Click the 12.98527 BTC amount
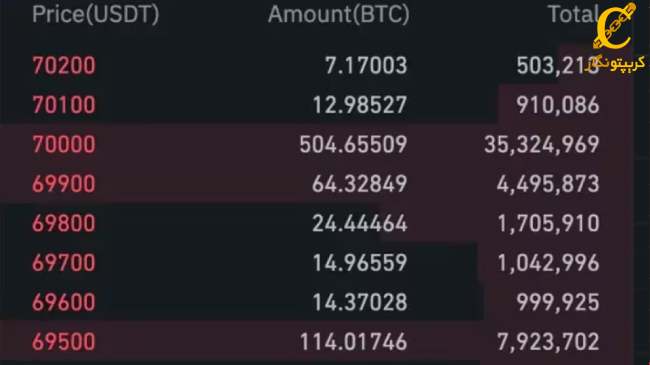The width and height of the screenshot is (650, 365). pyautogui.click(x=359, y=105)
